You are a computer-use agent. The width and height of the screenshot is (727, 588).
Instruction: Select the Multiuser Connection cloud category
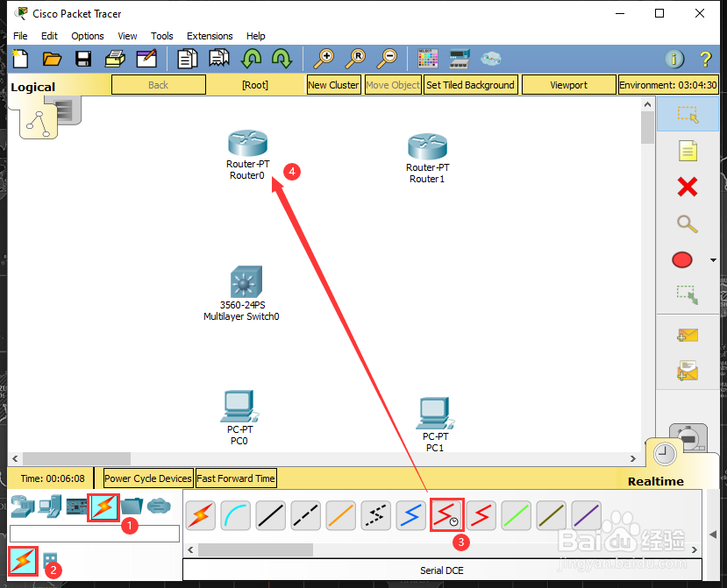159,506
